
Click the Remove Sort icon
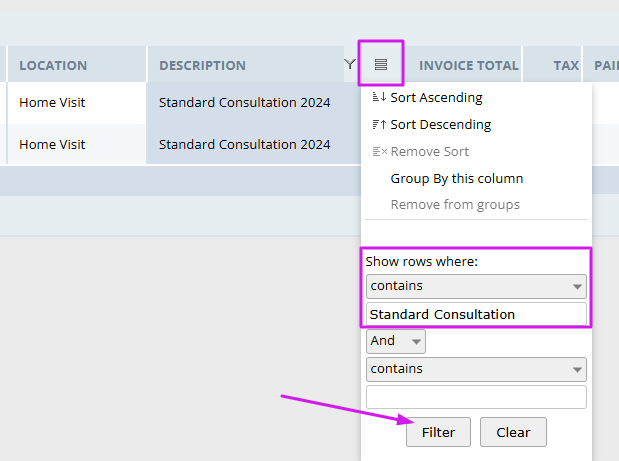tap(379, 152)
